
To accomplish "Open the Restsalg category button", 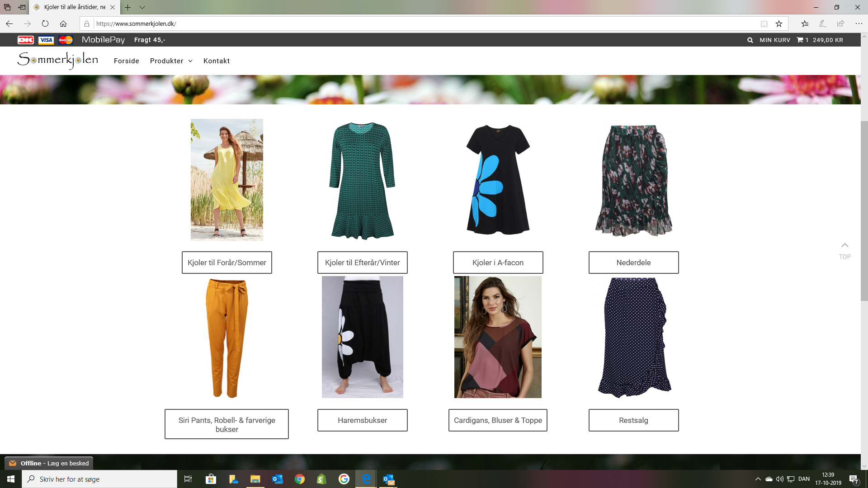I will [x=633, y=420].
